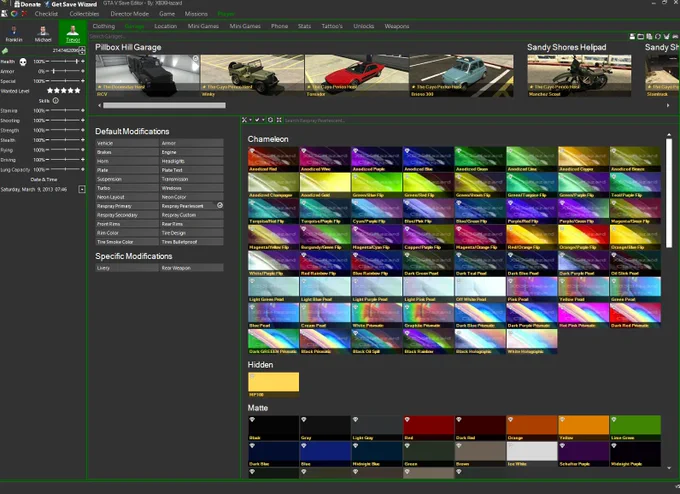Image resolution: width=680 pixels, height=494 pixels.
Task: Click the refresh icon above the color list
Action: 271,120
